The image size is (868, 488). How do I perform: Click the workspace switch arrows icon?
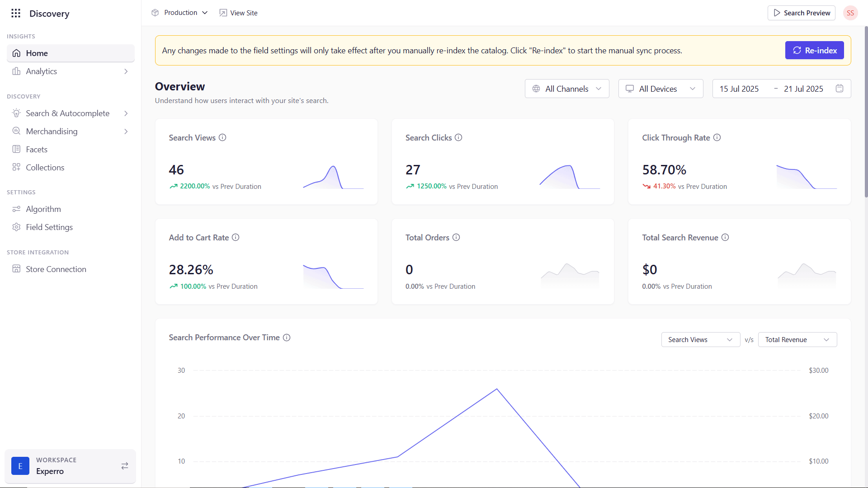[x=125, y=466]
